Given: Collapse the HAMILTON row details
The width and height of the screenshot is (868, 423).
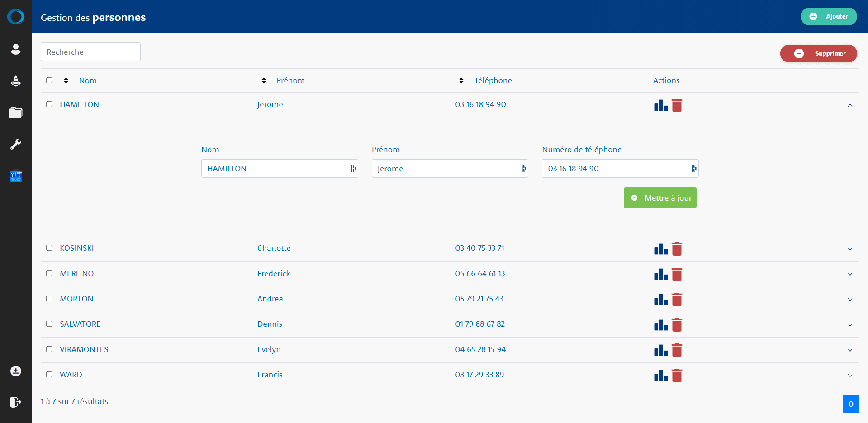Looking at the screenshot, I should (x=850, y=105).
